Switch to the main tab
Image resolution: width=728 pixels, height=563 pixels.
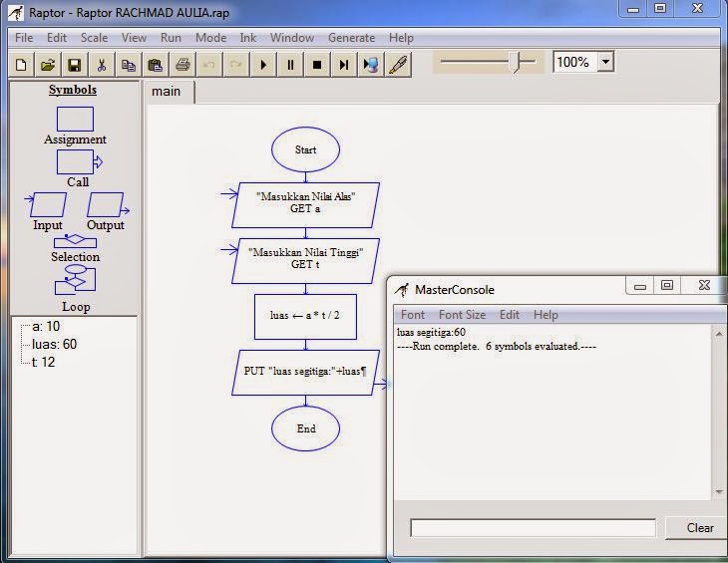coord(167,92)
